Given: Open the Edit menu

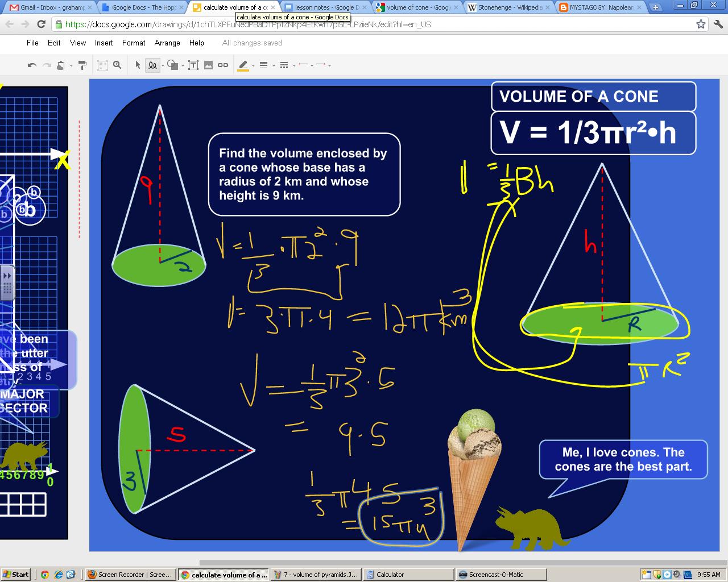Looking at the screenshot, I should (54, 43).
